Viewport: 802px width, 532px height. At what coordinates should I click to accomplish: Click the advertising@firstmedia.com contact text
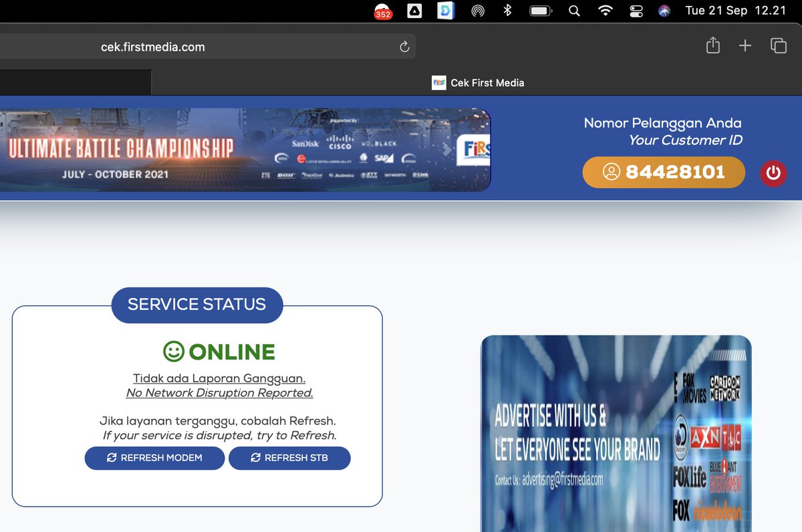(x=562, y=479)
